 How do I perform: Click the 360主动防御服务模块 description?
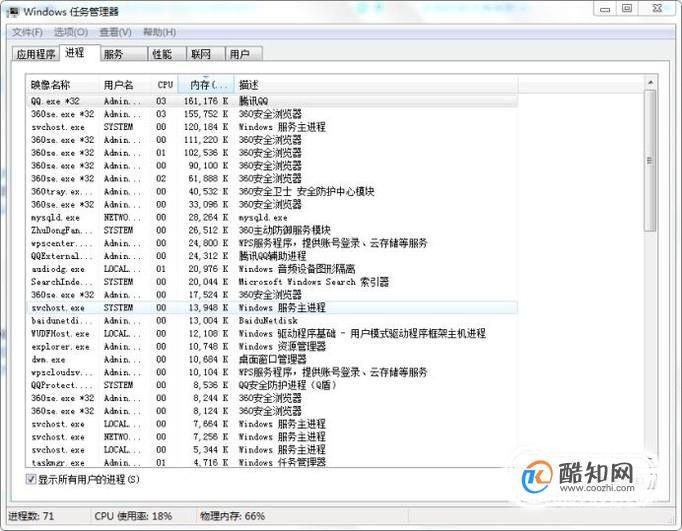tap(284, 230)
